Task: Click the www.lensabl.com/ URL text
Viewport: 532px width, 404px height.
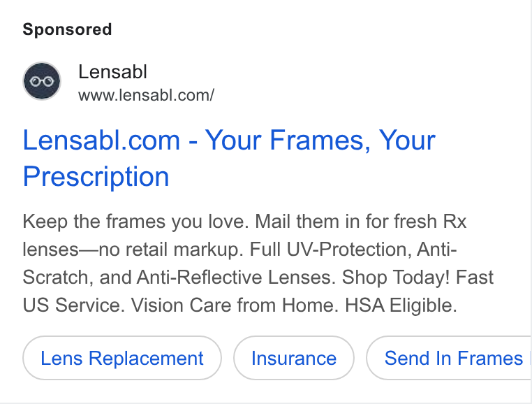Action: 146,95
